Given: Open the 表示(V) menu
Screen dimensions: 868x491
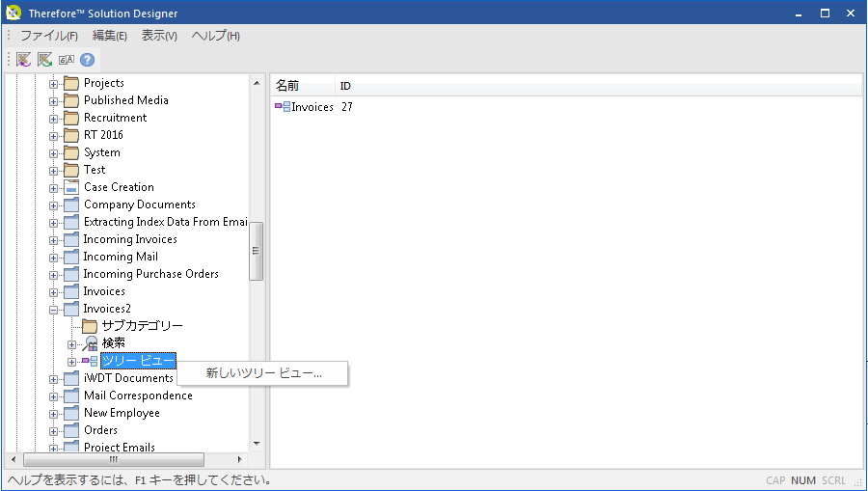Looking at the screenshot, I should pos(159,36).
